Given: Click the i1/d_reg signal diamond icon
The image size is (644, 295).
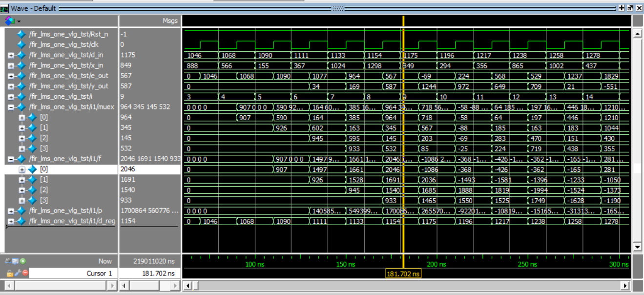Looking at the screenshot, I should tap(21, 221).
